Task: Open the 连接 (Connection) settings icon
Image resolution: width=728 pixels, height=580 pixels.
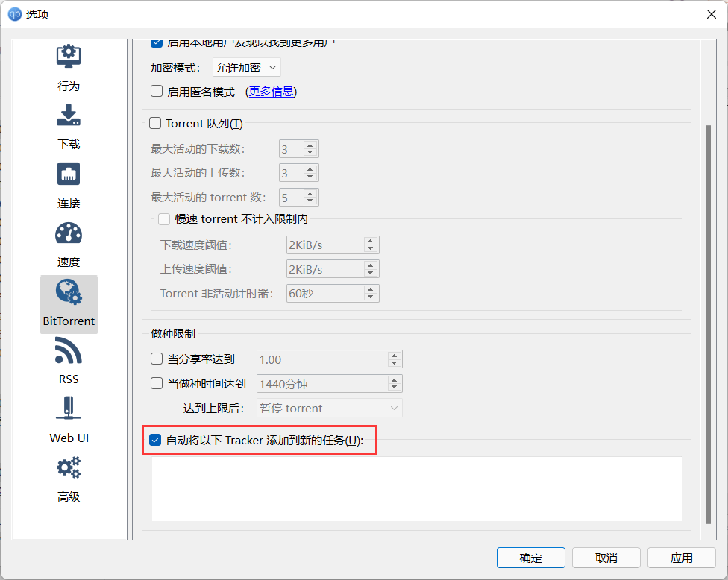Action: pos(69,174)
